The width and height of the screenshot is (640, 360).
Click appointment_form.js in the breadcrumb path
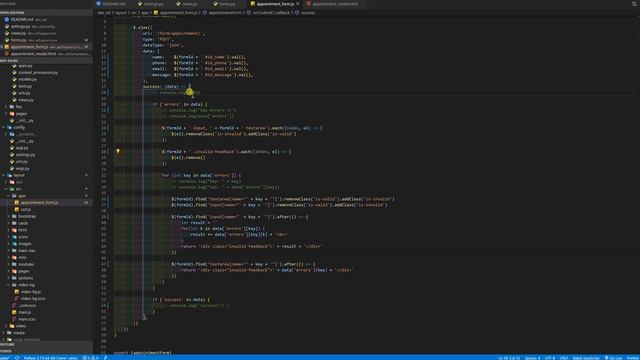click(x=179, y=13)
